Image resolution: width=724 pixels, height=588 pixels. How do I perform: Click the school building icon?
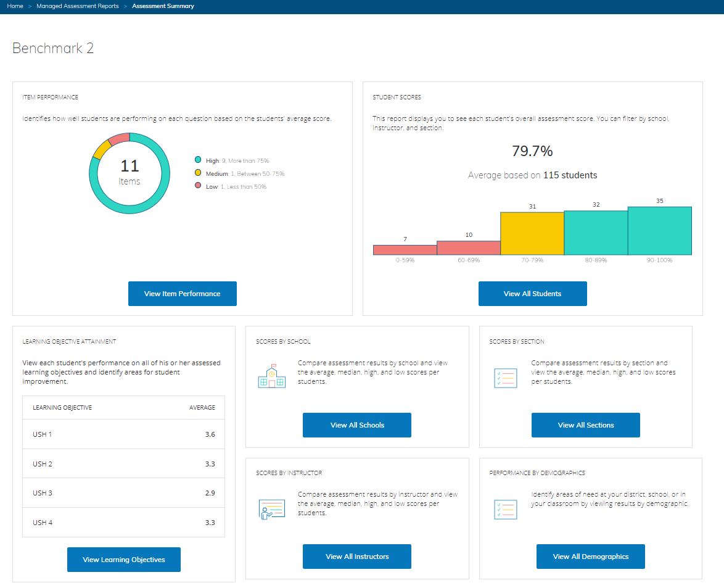click(x=271, y=376)
